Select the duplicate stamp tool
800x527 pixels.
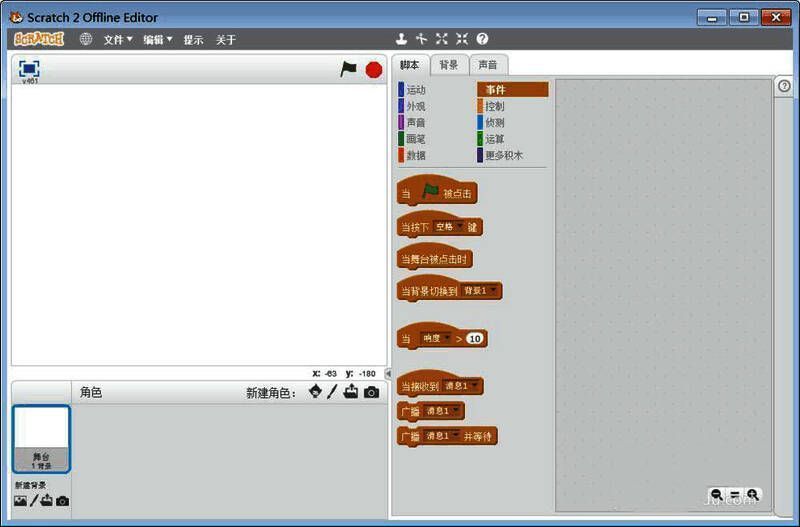click(401, 39)
